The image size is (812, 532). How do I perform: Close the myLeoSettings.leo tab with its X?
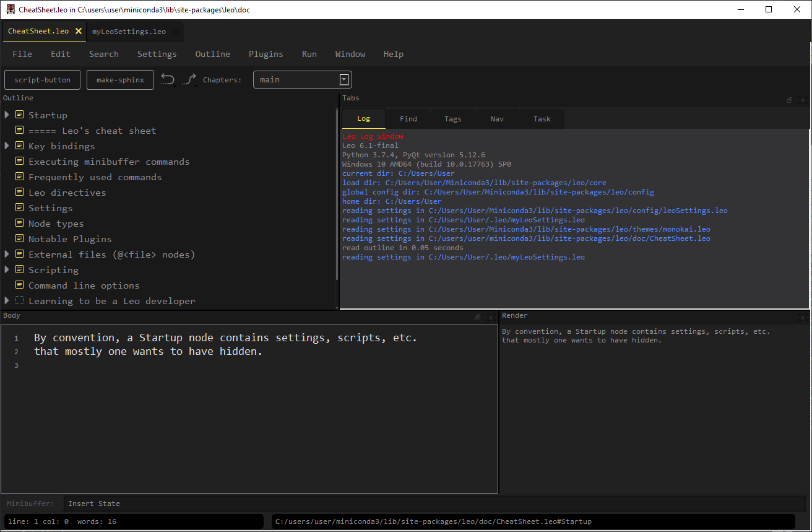point(175,31)
